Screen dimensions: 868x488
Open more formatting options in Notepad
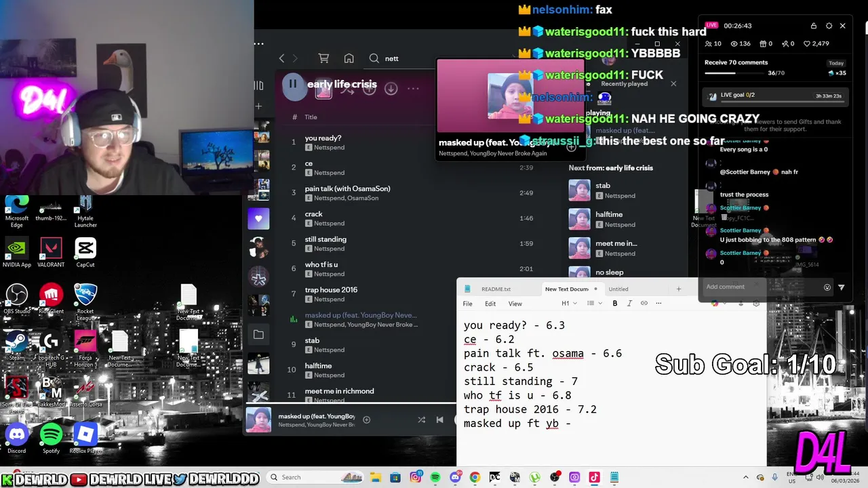coord(658,304)
